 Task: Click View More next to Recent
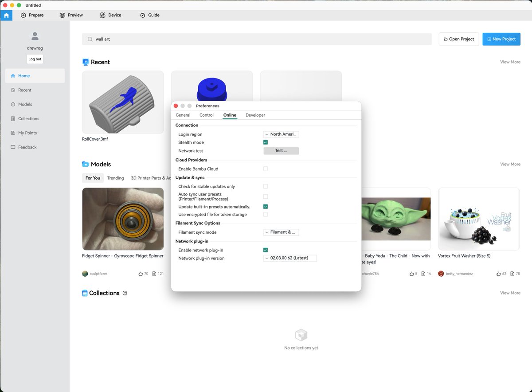(x=510, y=62)
